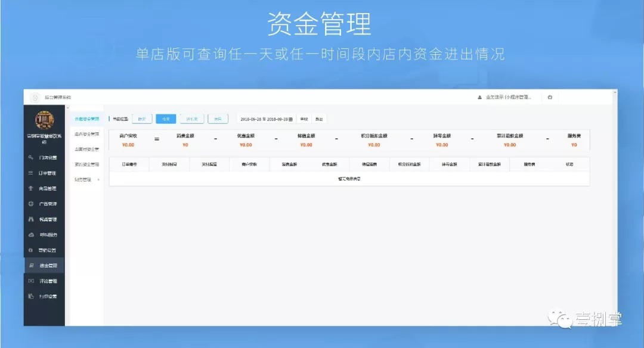Click the power logout icon
Image resolution: width=644 pixels, height=348 pixels.
[x=550, y=97]
